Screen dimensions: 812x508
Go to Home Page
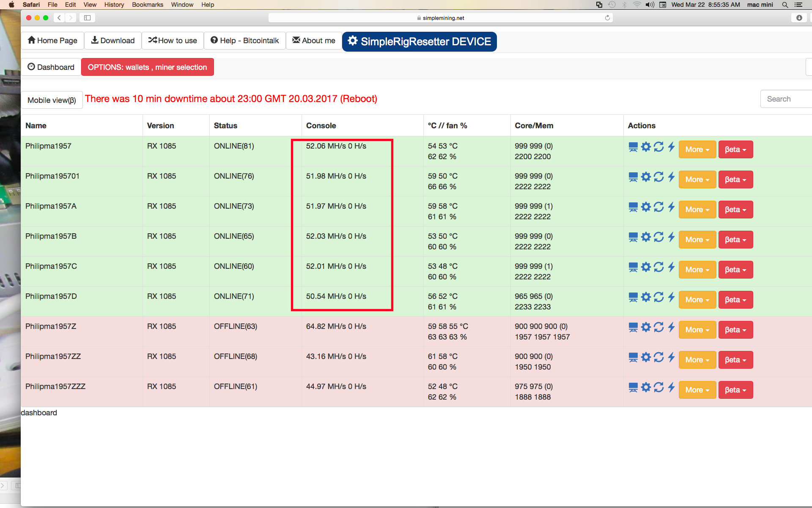(x=52, y=41)
